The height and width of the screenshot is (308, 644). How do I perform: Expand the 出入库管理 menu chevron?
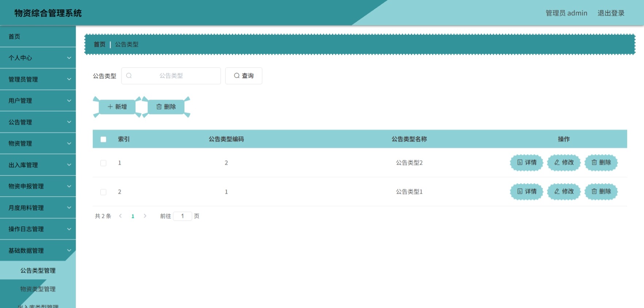click(69, 165)
